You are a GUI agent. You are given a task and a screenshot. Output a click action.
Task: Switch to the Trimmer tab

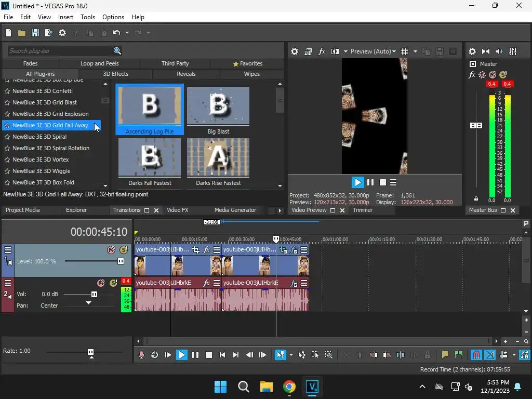tap(362, 210)
